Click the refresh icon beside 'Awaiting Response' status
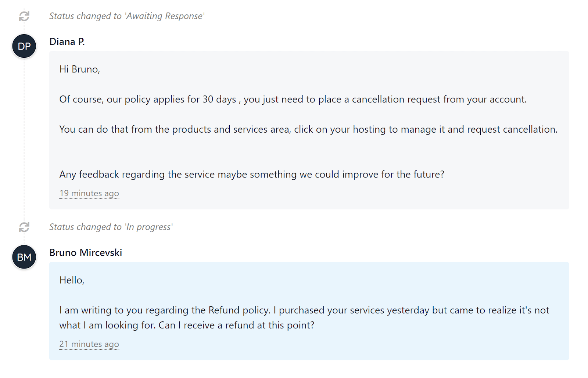588x378 pixels. [24, 16]
